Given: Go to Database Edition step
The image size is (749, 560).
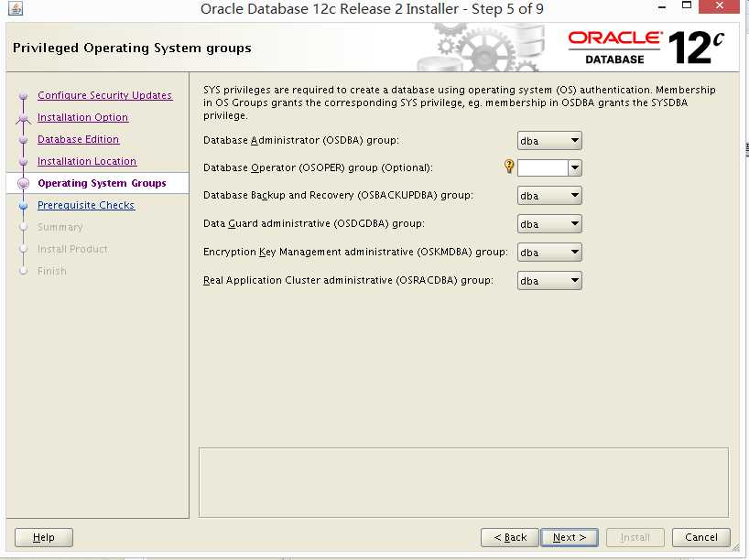Looking at the screenshot, I should (79, 139).
